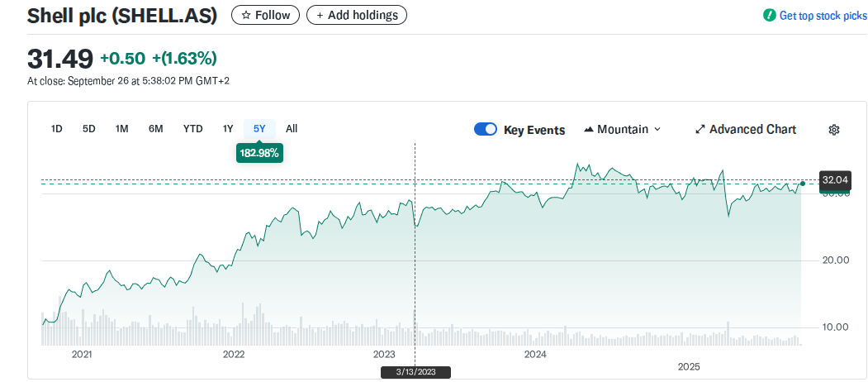The height and width of the screenshot is (382, 868).
Task: Click the Follow button
Action: pos(265,15)
